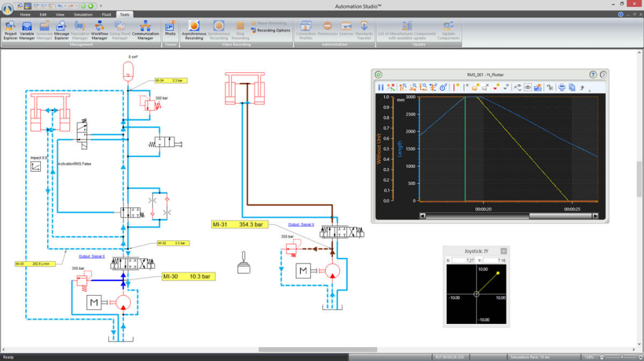Click the plotter fit-to-range icon
The width and height of the screenshot is (644, 361).
pyautogui.click(x=433, y=87)
